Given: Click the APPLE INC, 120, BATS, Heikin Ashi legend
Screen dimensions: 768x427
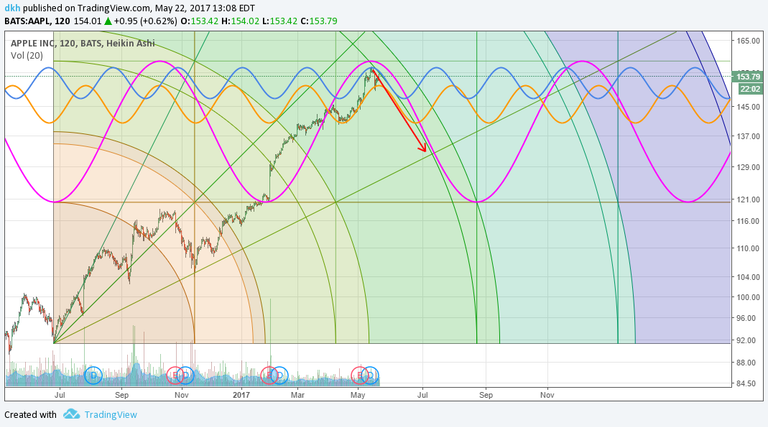Looking at the screenshot, I should pos(83,43).
